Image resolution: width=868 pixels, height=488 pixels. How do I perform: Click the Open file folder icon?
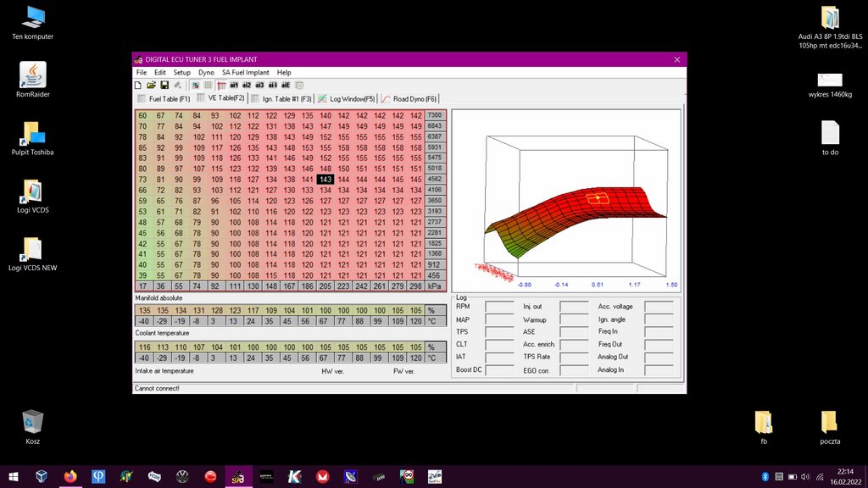[151, 86]
